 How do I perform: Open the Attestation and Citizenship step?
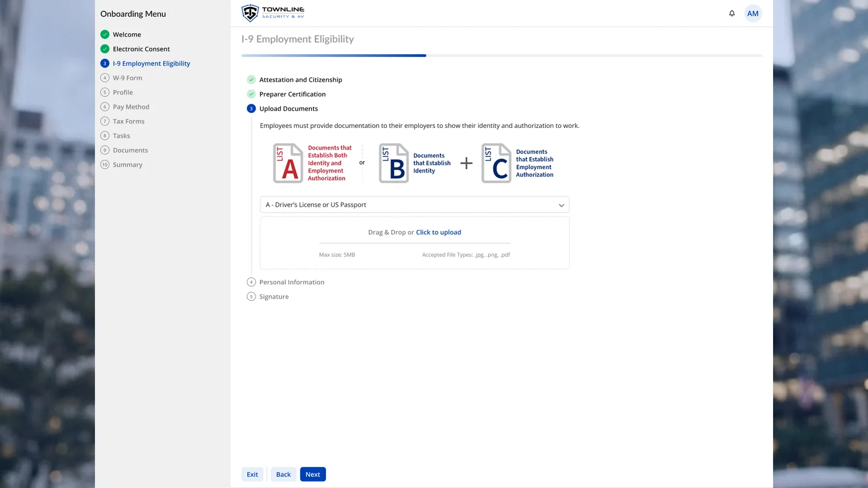[x=301, y=80]
